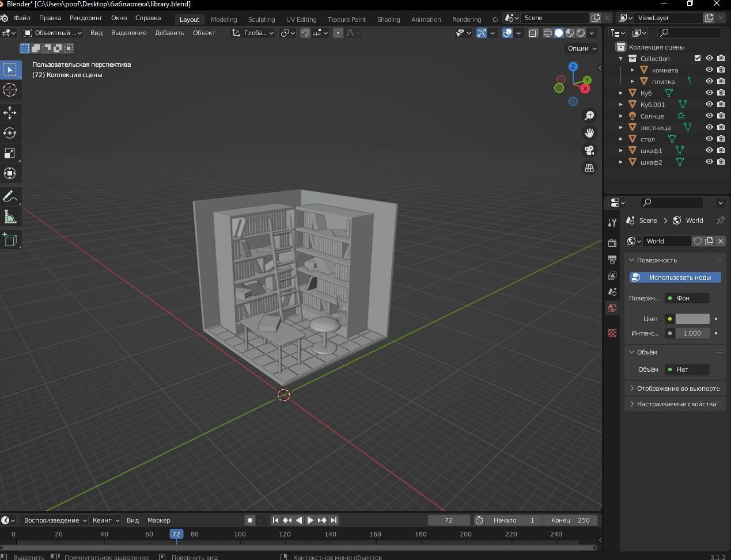
Task: Jump to the timeline end frame
Action: [333, 520]
